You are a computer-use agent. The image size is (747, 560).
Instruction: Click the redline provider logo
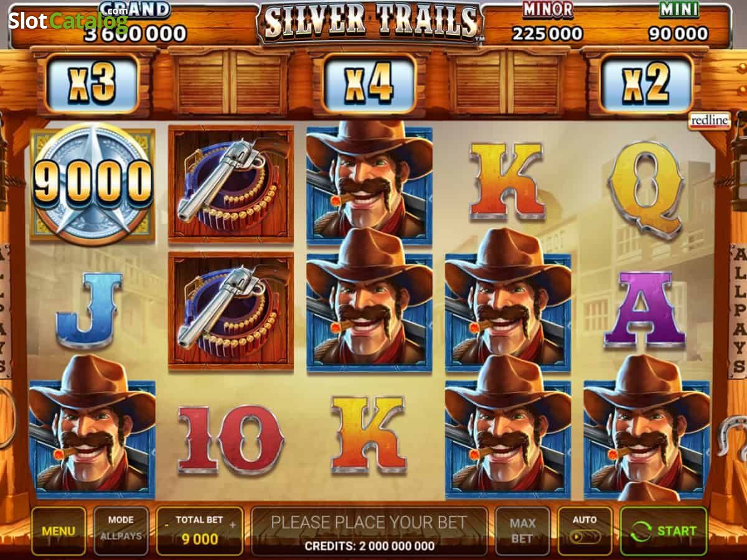710,121
